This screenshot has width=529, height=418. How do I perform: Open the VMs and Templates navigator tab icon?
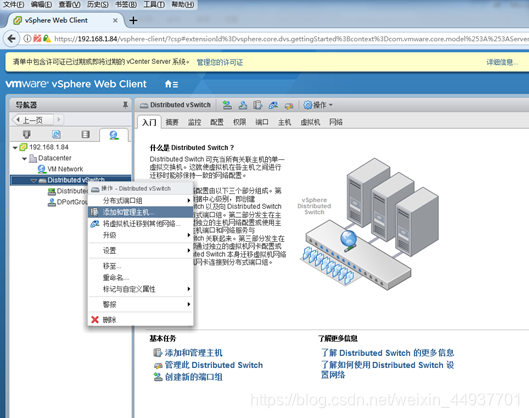56,135
